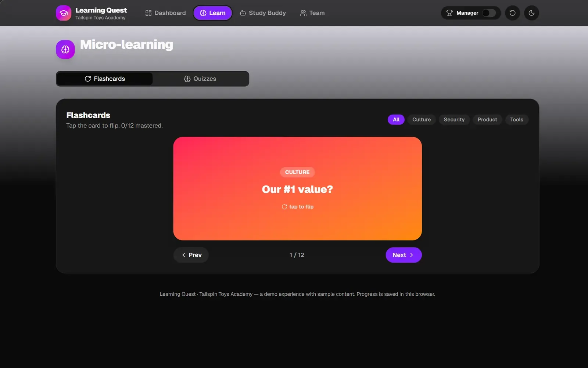588x368 pixels.
Task: Click the reset progress circular arrow icon
Action: click(512, 13)
